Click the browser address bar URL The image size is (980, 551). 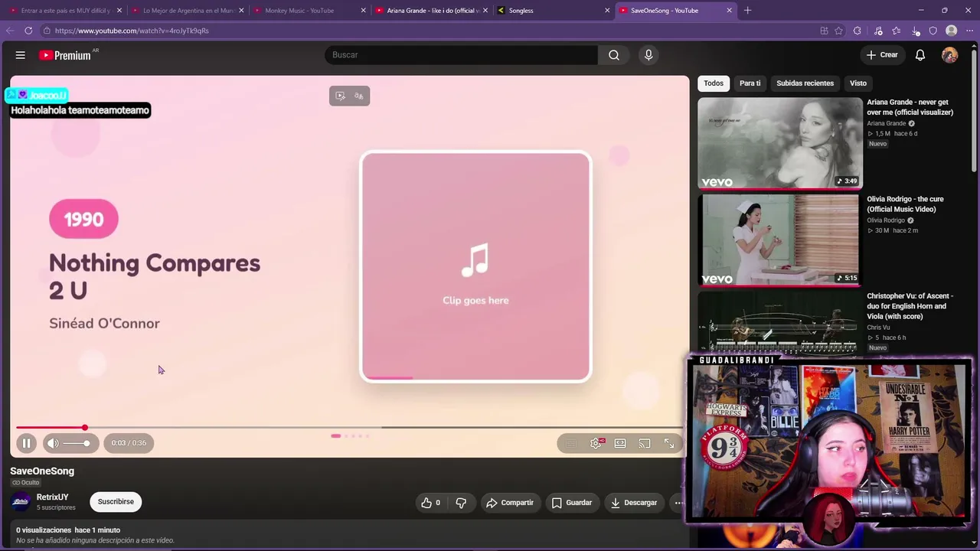132,31
